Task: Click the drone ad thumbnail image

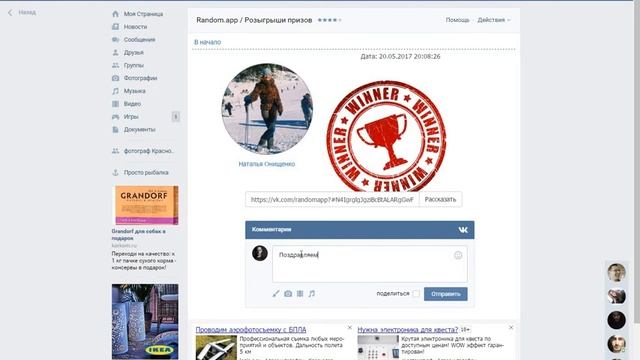Action: (216, 347)
